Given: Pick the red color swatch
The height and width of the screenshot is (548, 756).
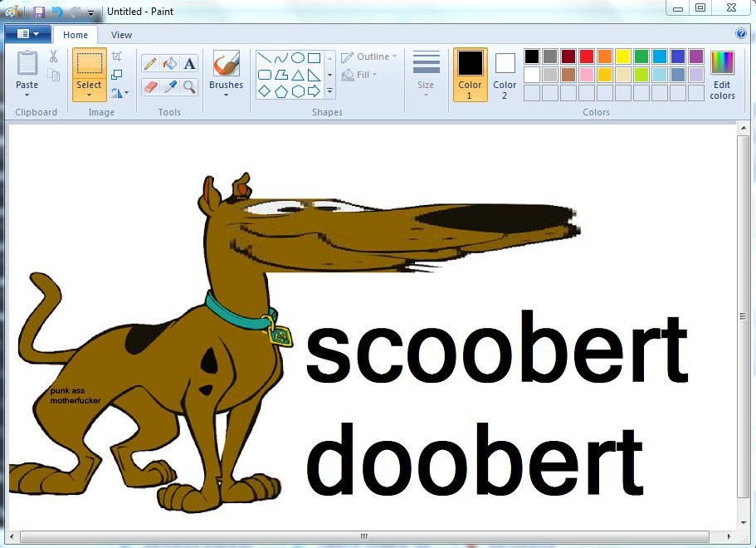Looking at the screenshot, I should point(587,56).
